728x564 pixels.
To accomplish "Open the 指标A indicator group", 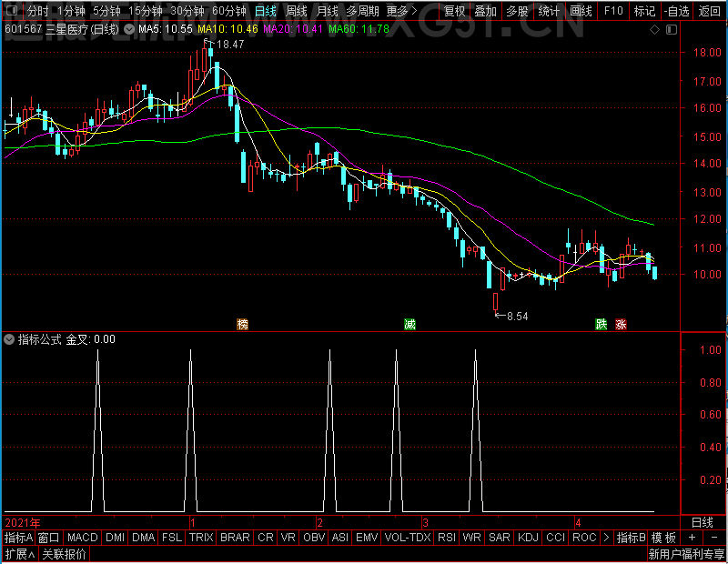I will pos(18,538).
